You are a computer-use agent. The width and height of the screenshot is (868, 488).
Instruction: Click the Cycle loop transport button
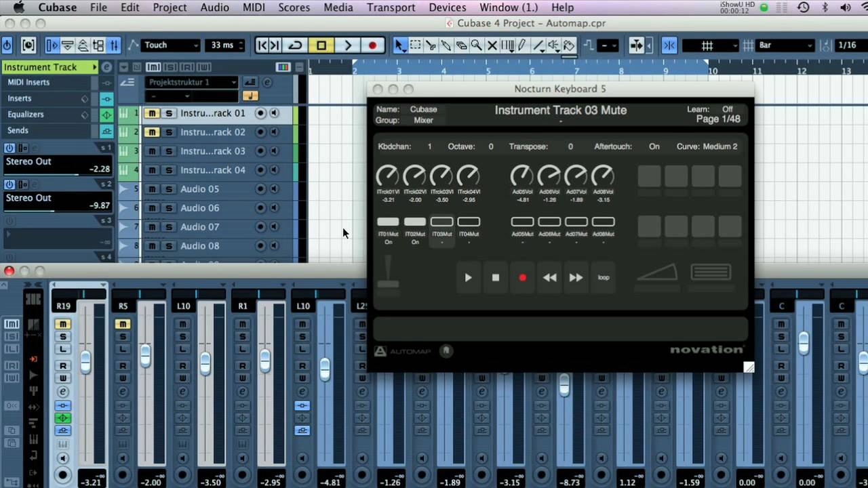(x=296, y=45)
